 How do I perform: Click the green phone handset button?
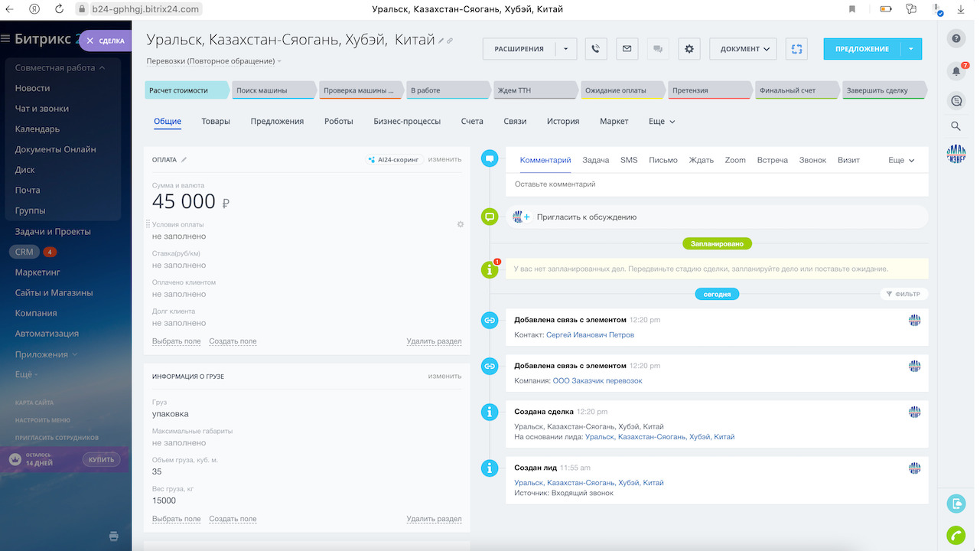tap(956, 535)
